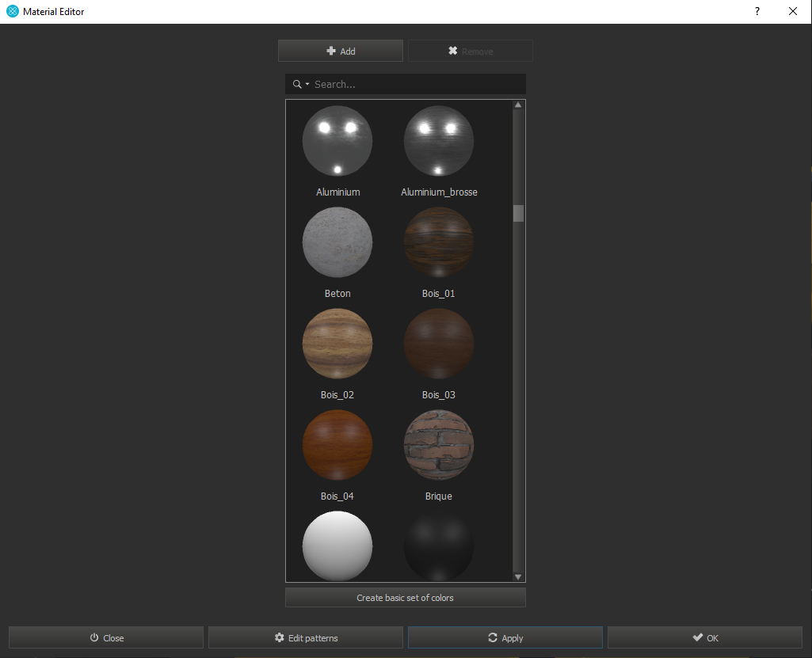Click the Close button with power icon
Image resolution: width=812 pixels, height=658 pixels.
[106, 638]
